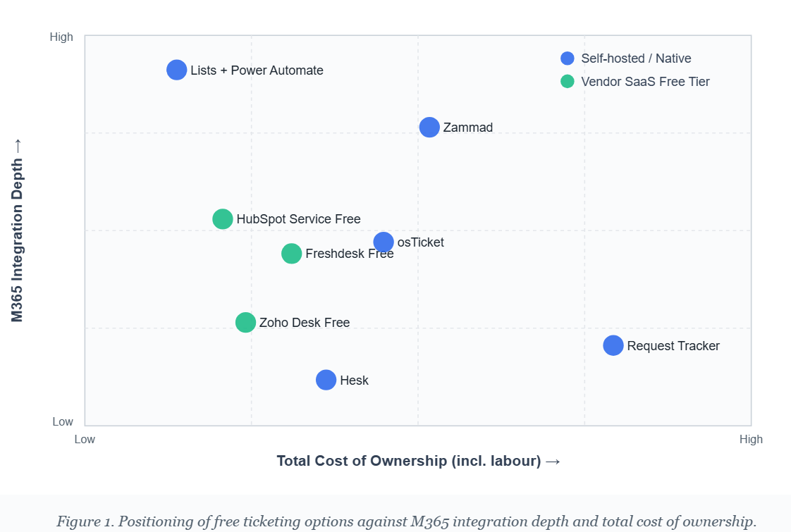Click the Total Cost of Ownership axis title
Screen dimensions: 791x532
(x=418, y=461)
